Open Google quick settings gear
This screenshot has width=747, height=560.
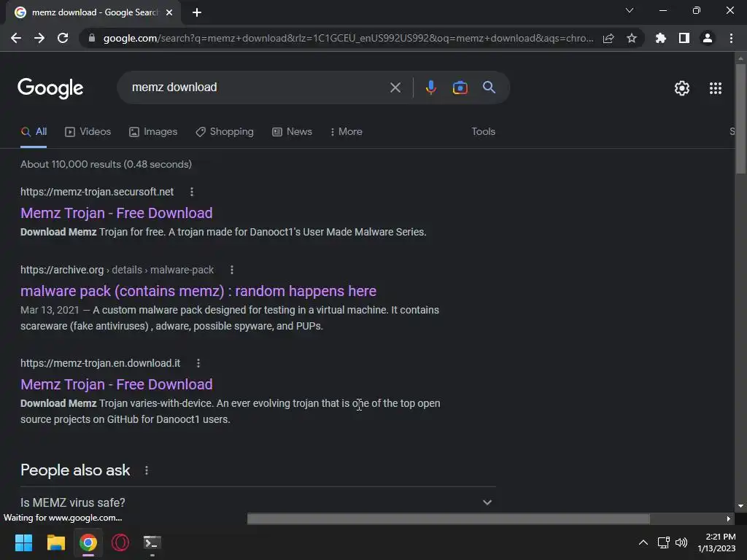point(682,88)
